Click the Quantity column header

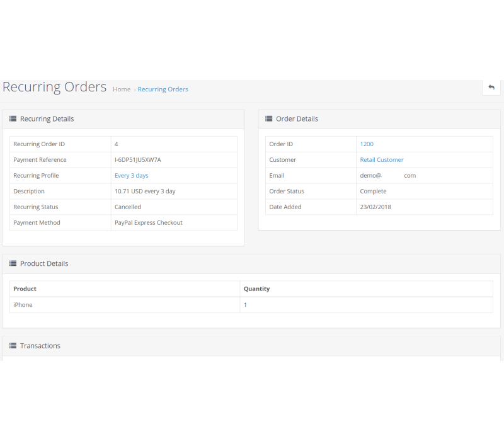[x=256, y=289]
